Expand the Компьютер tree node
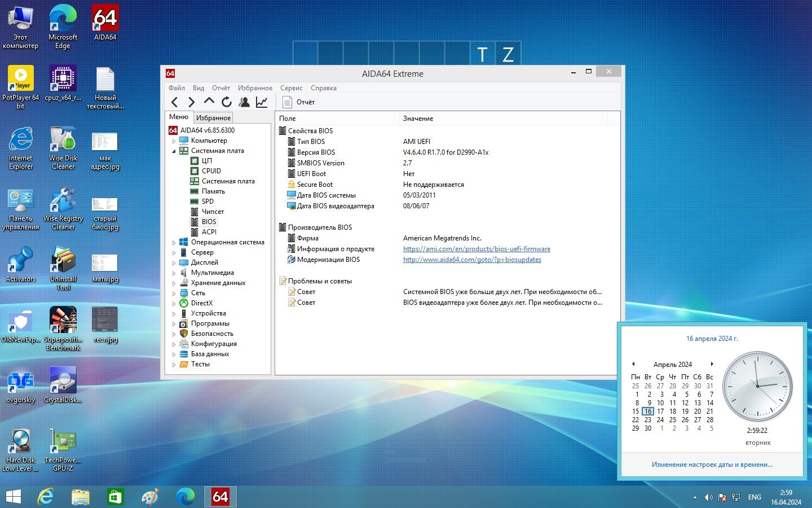 click(174, 141)
